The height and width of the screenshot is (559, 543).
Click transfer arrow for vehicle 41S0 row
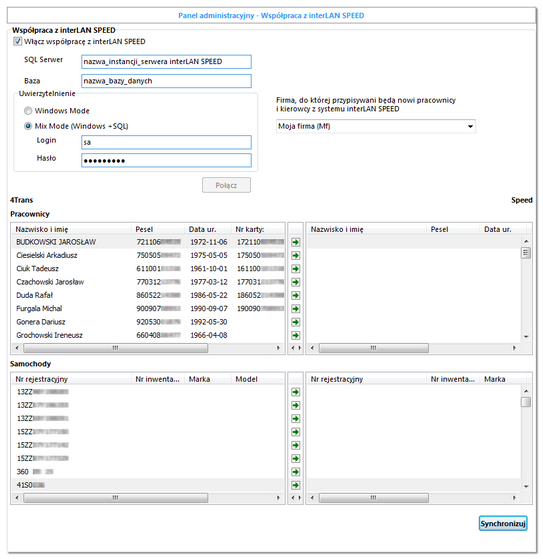tap(295, 485)
